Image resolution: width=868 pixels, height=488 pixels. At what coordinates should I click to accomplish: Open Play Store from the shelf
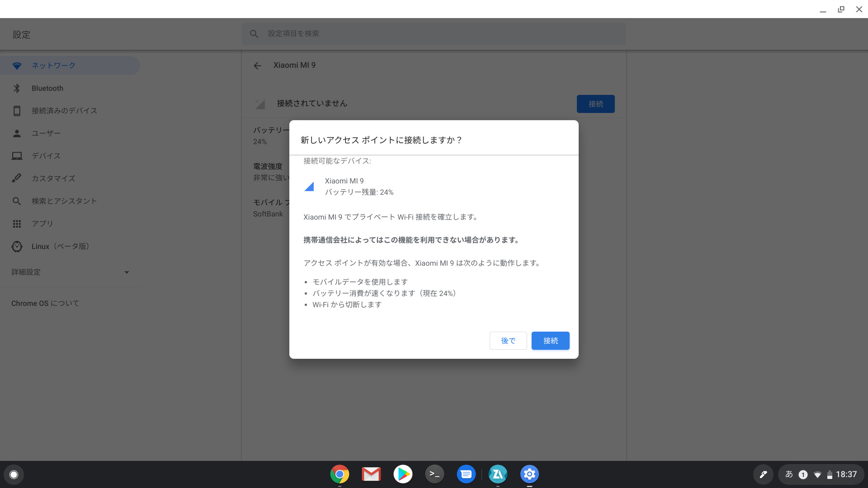click(x=403, y=474)
